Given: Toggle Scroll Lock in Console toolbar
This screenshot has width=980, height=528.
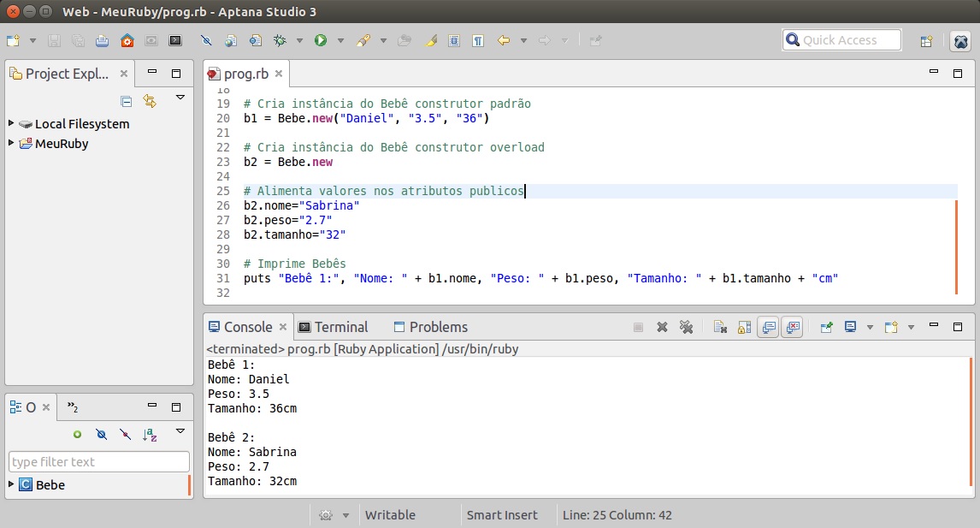Looking at the screenshot, I should [x=744, y=327].
